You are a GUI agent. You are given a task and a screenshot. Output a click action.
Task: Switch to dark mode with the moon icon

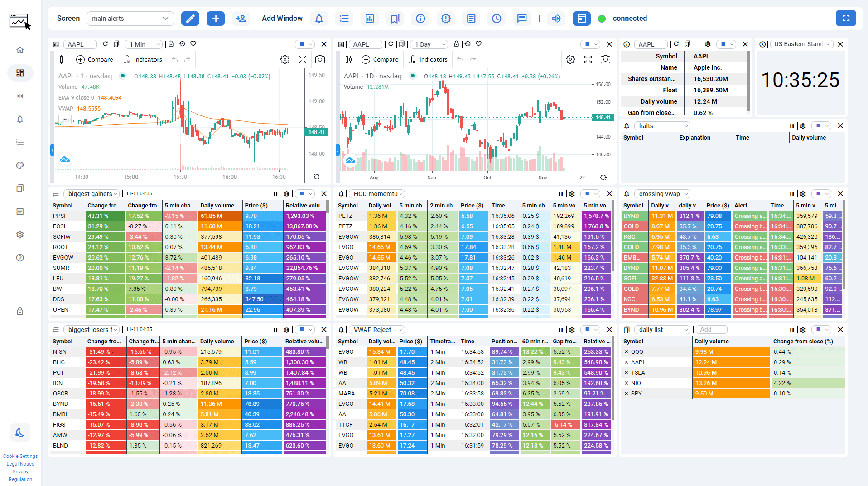pos(20,433)
